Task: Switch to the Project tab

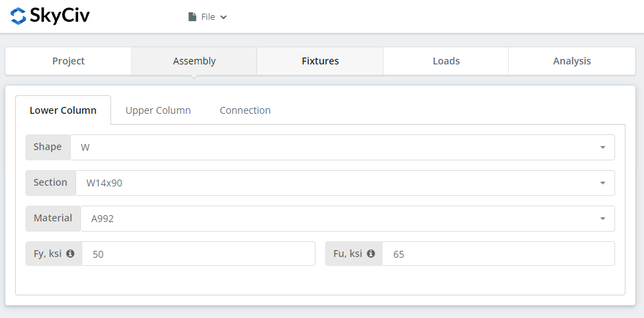Action: [68, 61]
